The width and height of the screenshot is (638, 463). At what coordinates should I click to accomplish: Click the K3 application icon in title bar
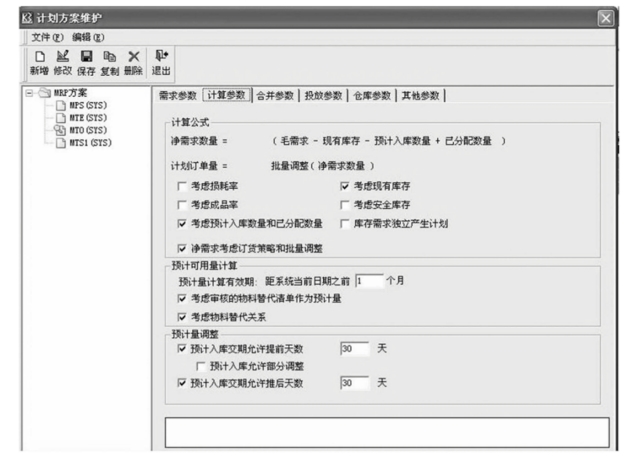27,18
